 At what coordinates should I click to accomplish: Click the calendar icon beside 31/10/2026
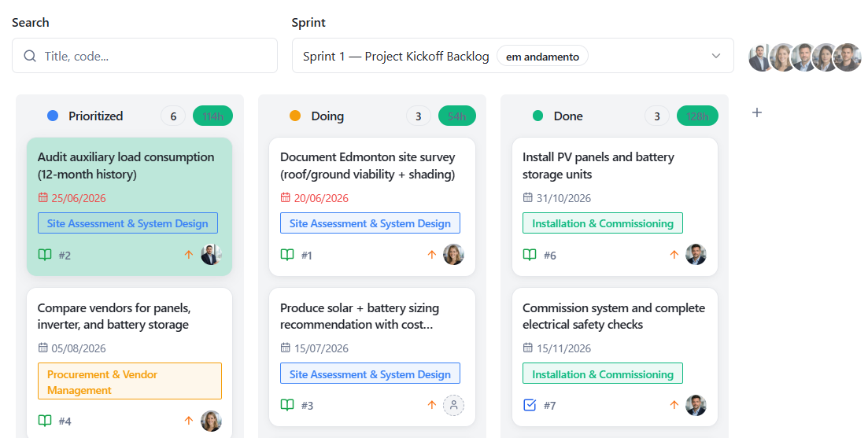click(527, 197)
